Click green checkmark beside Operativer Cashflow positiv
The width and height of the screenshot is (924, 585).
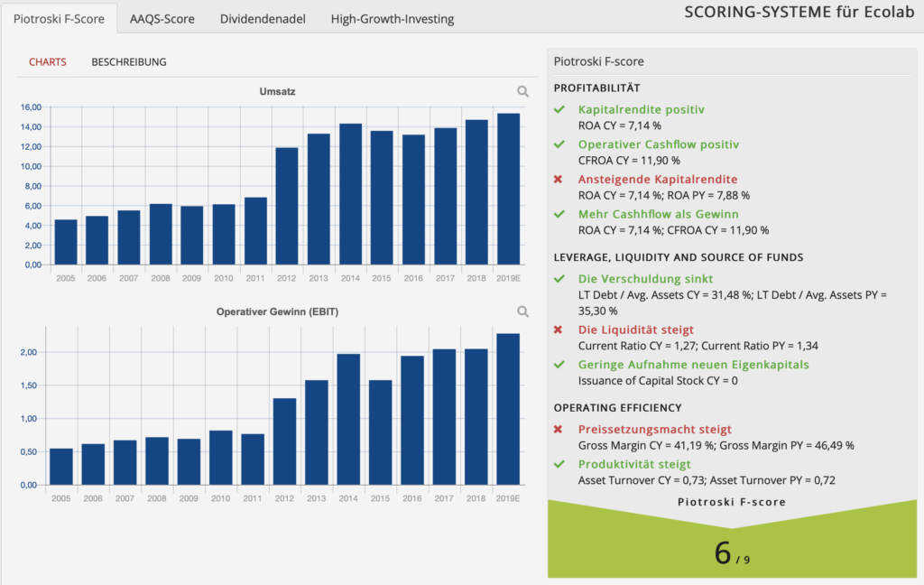tap(559, 144)
